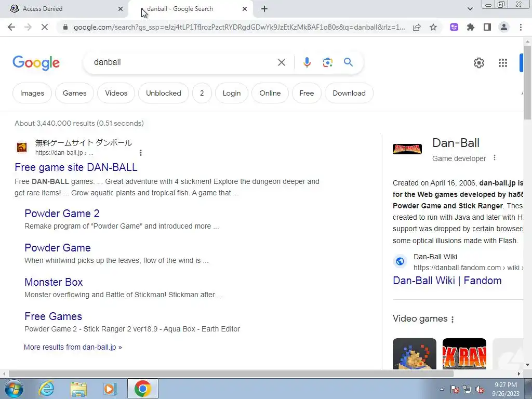
Task: Apply the '2' filter chip
Action: tap(202, 93)
